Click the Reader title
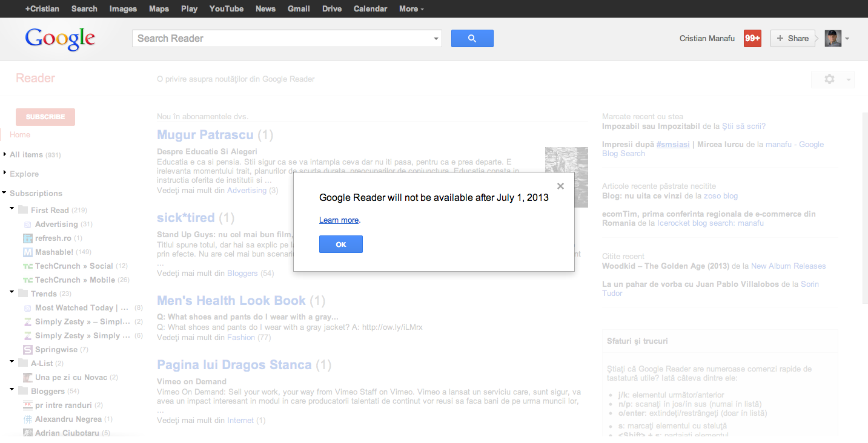 35,78
